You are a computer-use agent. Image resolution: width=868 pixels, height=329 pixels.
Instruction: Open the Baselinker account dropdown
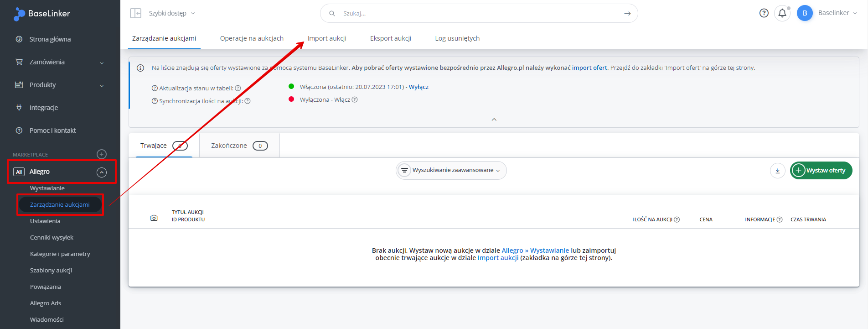[x=838, y=13]
